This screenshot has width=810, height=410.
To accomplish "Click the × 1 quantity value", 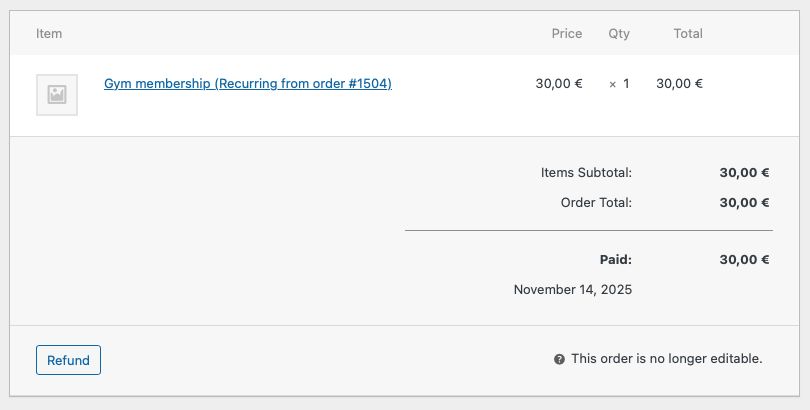I will point(620,84).
